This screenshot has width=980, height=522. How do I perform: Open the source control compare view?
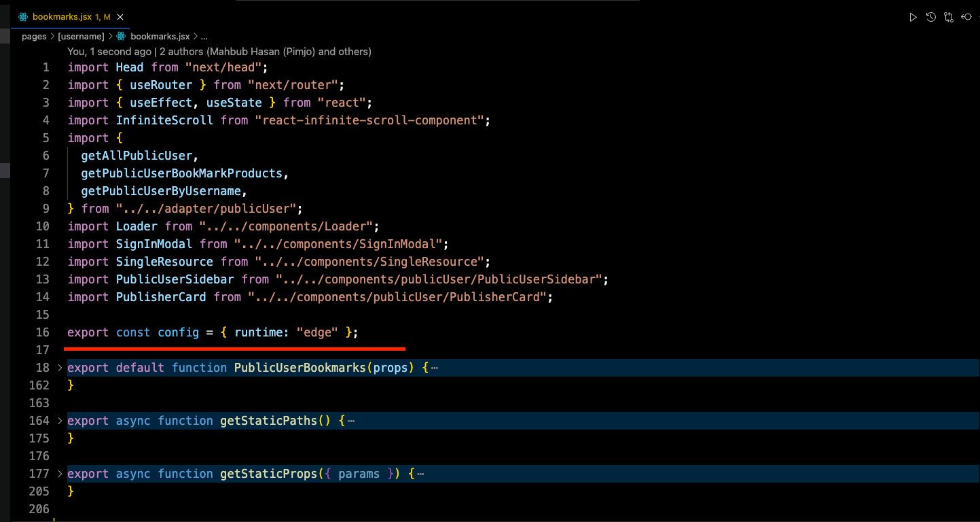(x=949, y=17)
